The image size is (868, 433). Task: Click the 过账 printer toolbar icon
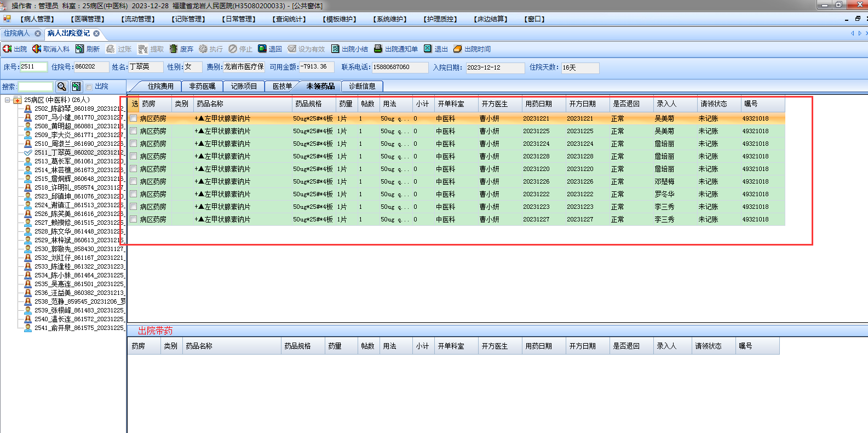tap(111, 49)
